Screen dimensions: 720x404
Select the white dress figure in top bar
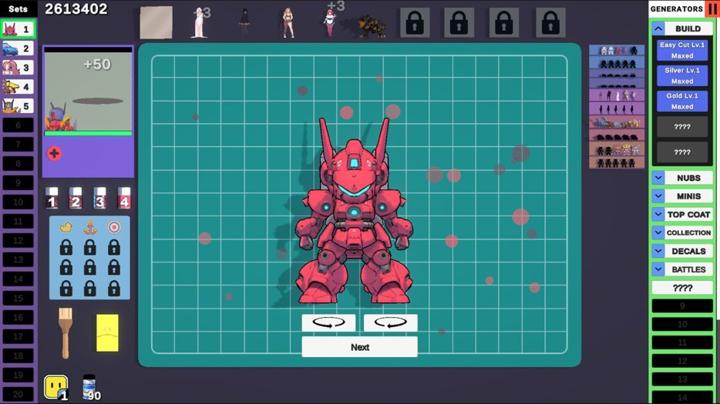click(199, 22)
